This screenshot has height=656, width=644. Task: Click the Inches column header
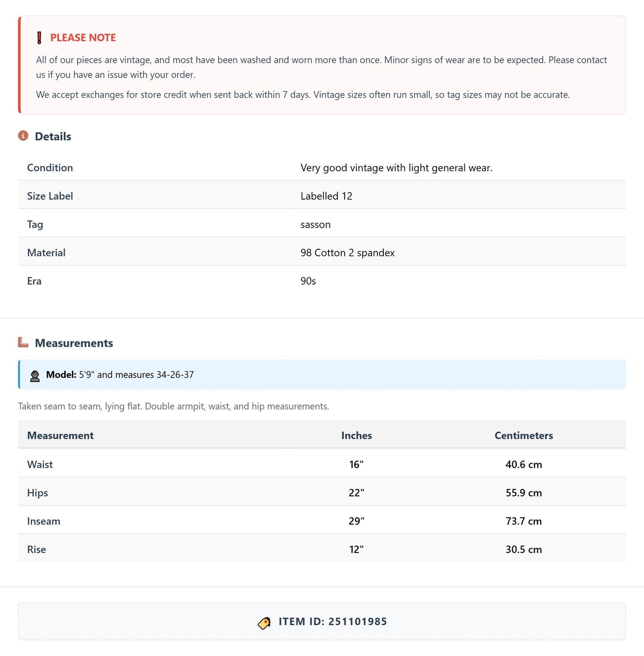[x=357, y=435]
